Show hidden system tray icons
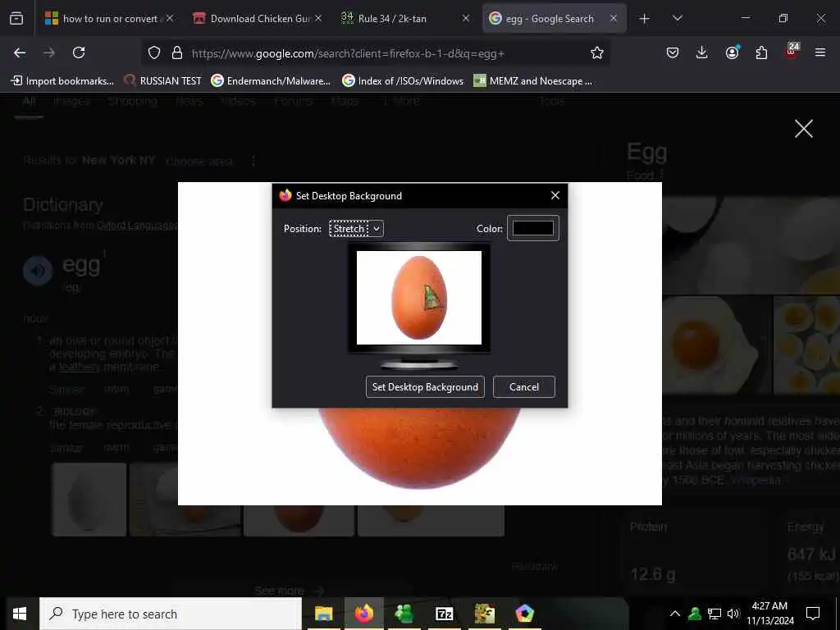Image resolution: width=840 pixels, height=630 pixels. [x=675, y=614]
